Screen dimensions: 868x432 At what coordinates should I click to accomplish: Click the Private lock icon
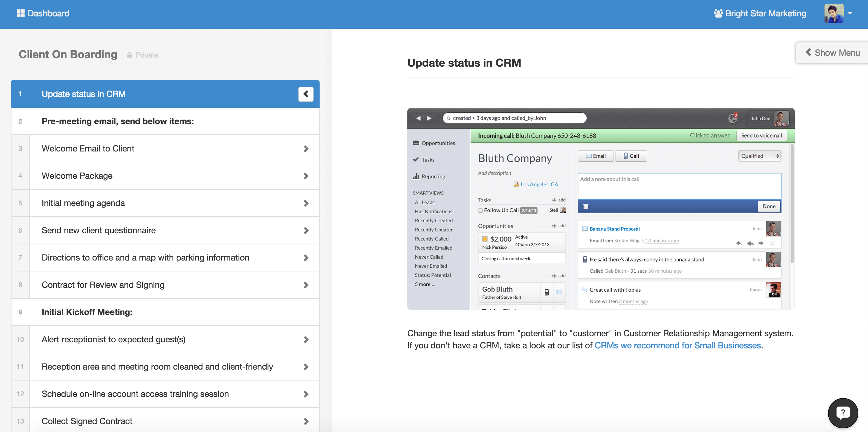point(129,55)
